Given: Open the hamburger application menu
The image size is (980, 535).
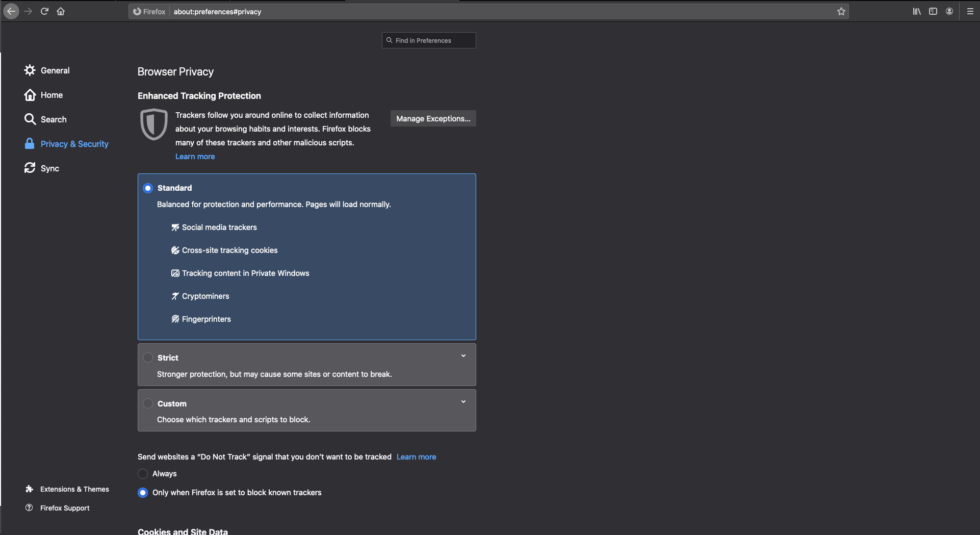Looking at the screenshot, I should tap(970, 11).
